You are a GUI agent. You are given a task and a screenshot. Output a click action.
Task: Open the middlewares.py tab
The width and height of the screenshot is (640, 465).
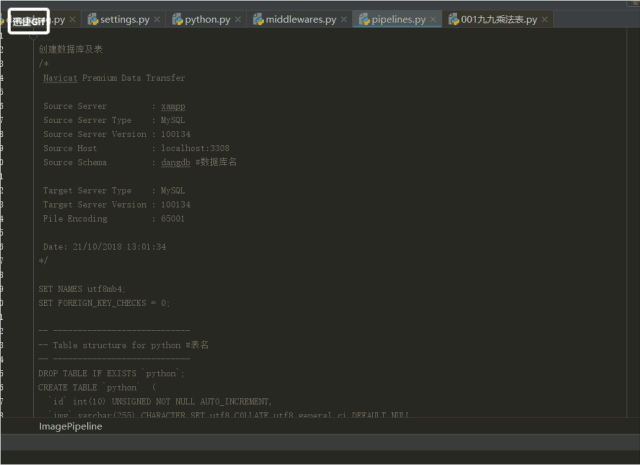click(301, 19)
